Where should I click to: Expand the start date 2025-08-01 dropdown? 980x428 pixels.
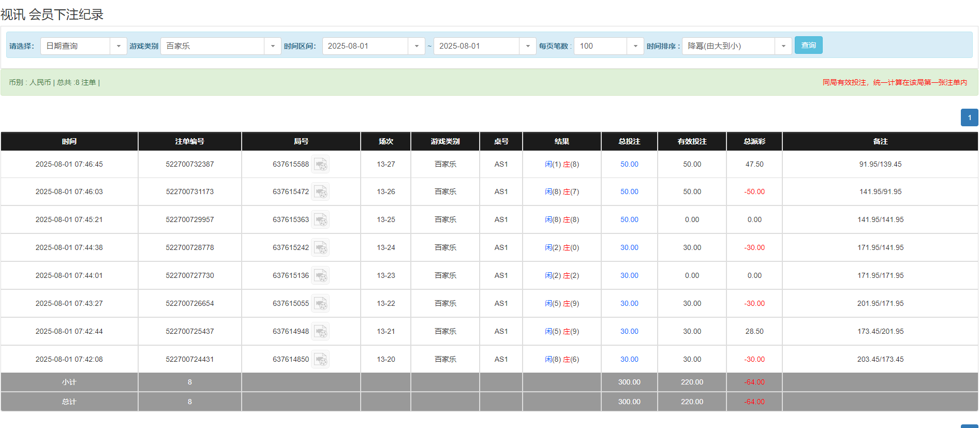click(416, 46)
